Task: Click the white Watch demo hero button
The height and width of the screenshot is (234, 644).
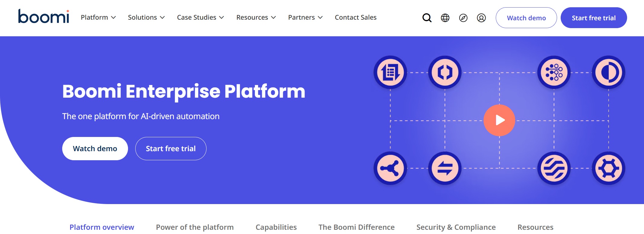Action: click(95, 148)
